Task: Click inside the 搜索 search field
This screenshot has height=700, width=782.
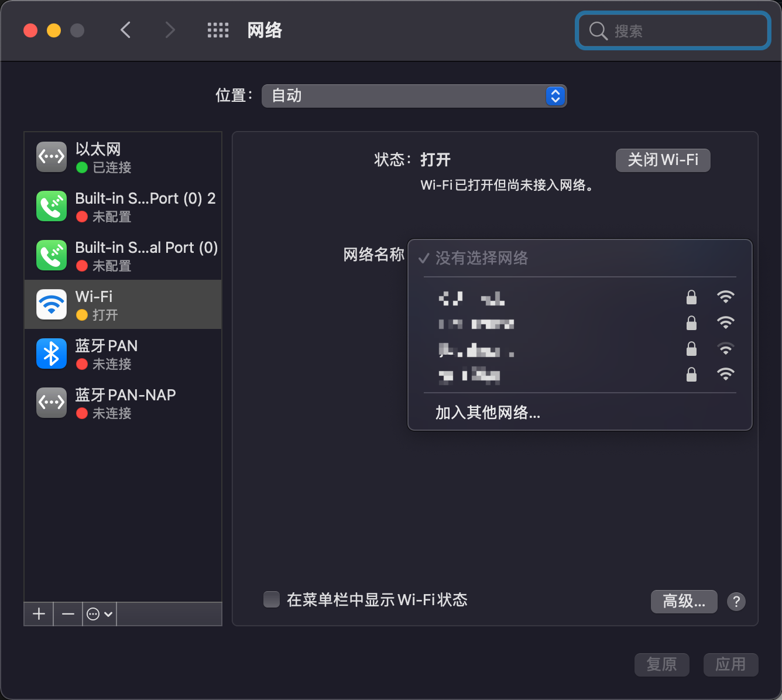Action: pos(673,30)
